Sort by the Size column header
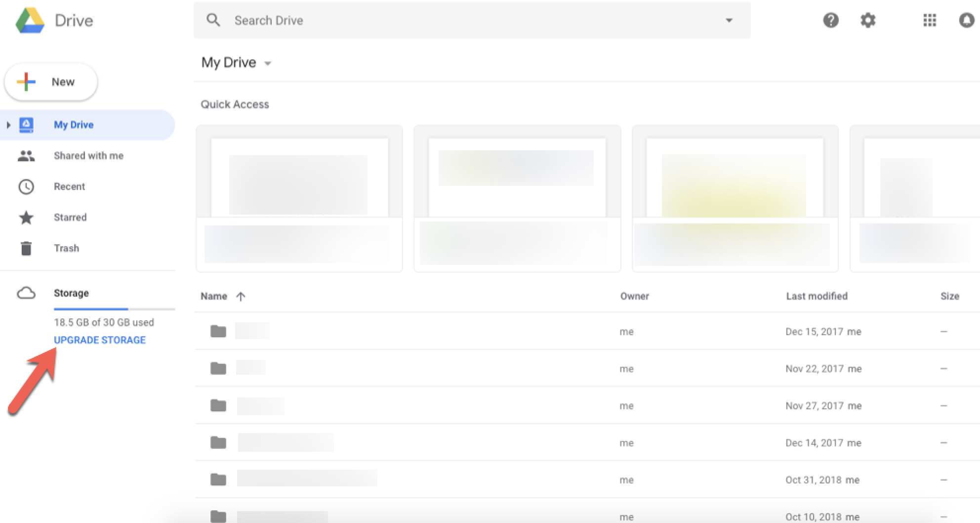The width and height of the screenshot is (980, 523). coord(950,296)
